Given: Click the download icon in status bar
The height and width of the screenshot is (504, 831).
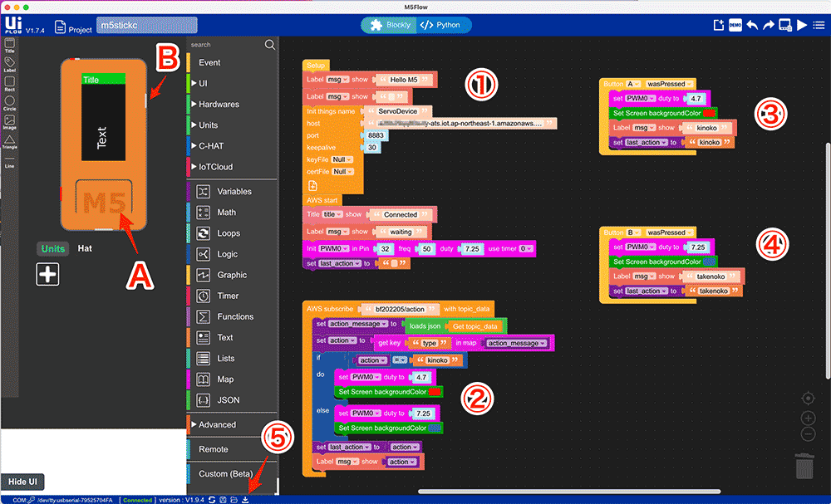Looking at the screenshot, I should coord(246,499).
